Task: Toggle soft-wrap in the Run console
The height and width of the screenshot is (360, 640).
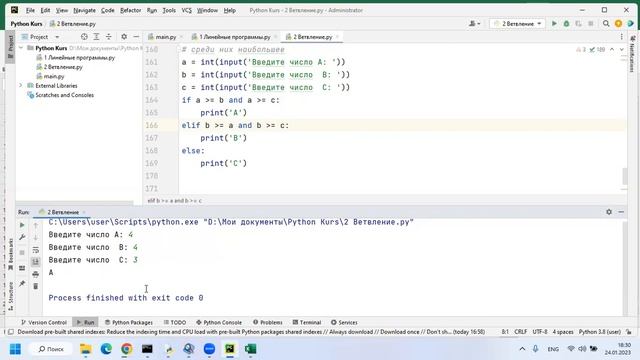Action: pyautogui.click(x=36, y=250)
